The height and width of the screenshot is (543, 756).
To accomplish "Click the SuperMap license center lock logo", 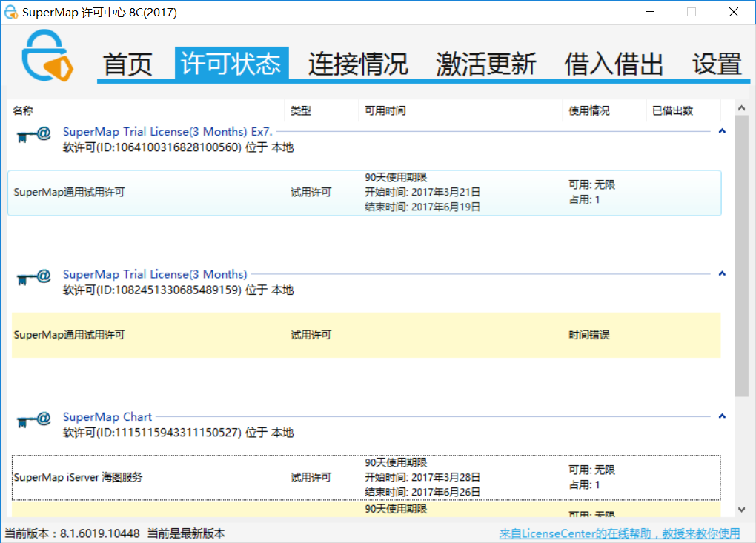I will 47,55.
